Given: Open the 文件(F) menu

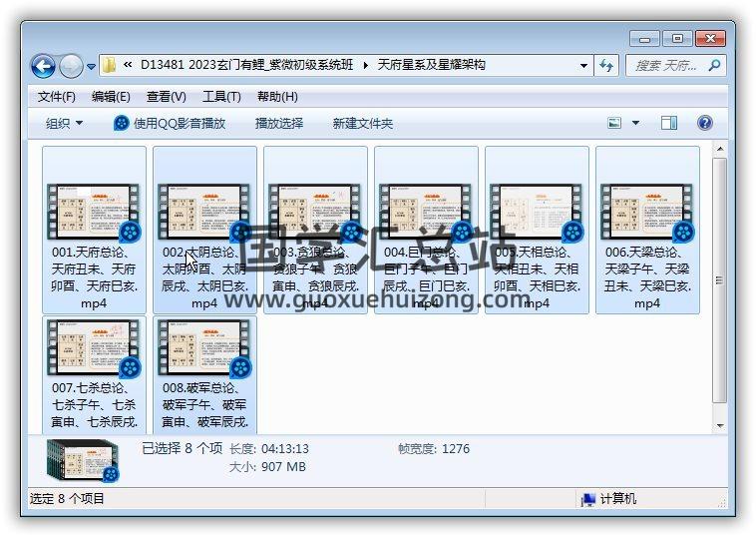Looking at the screenshot, I should [57, 97].
